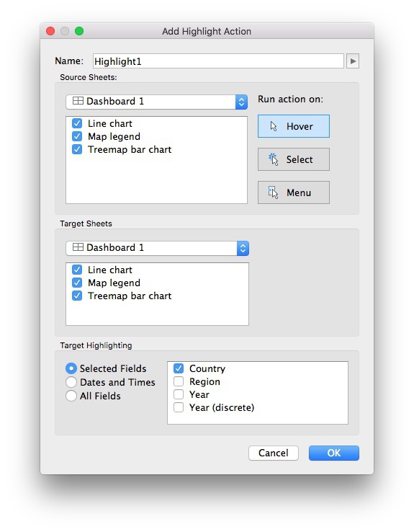Uncheck Treemap bar chart in Source Sheets
414x532 pixels.
tap(77, 149)
